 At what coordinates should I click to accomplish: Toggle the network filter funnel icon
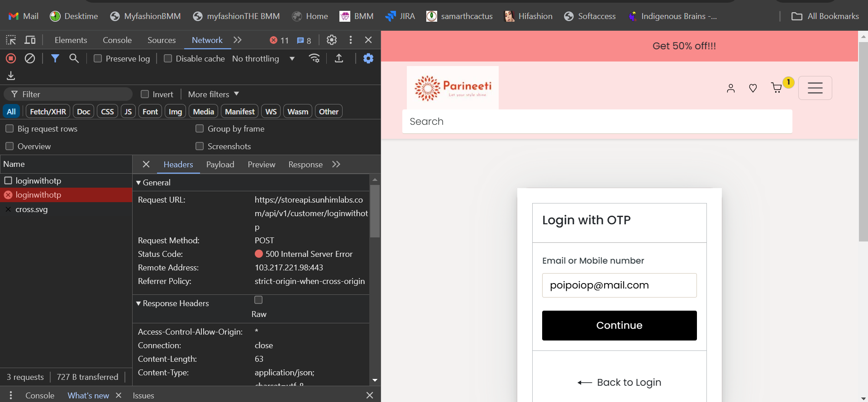click(x=55, y=58)
